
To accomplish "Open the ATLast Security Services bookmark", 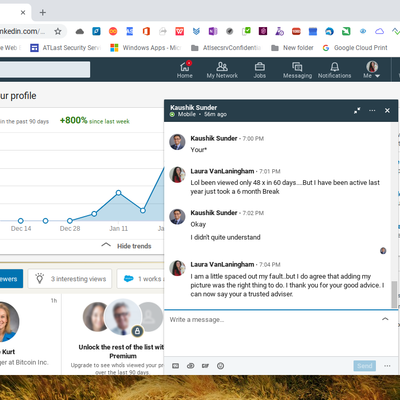I will pyautogui.click(x=66, y=48).
